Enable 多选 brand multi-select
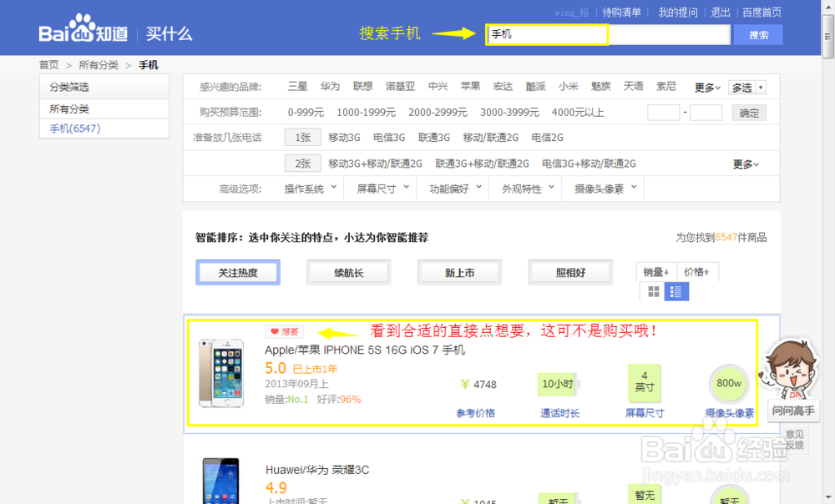This screenshot has width=835, height=504. [x=747, y=88]
